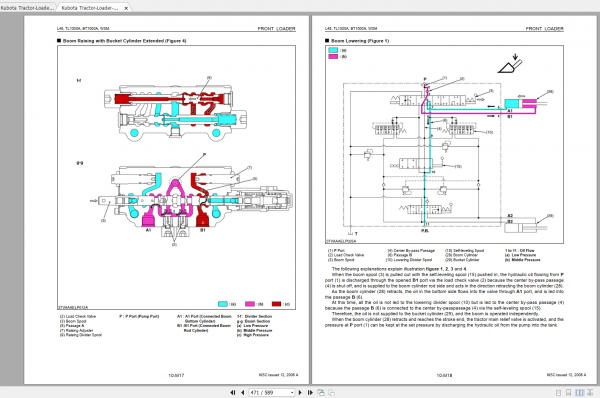Click the 'Boom Lowering (Figure 1)' heading
The image size is (600, 398).
[360, 41]
